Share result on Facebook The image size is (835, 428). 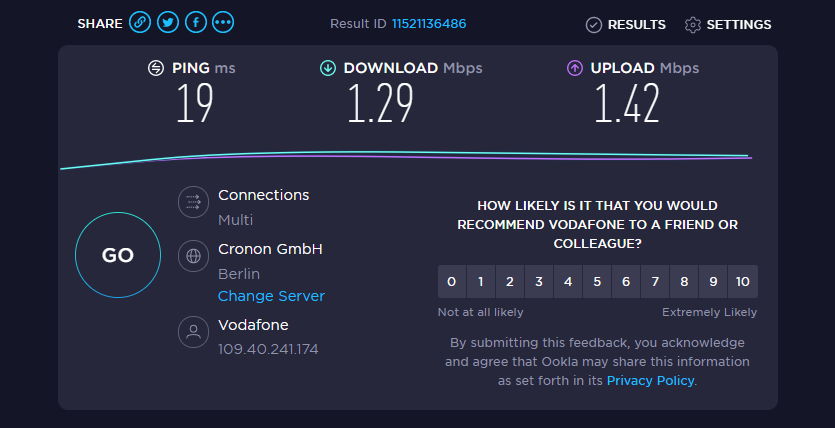[195, 22]
